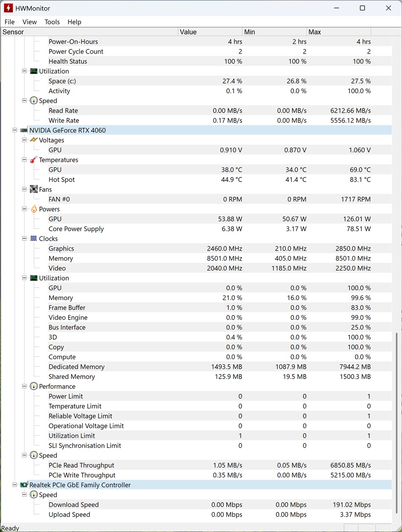Click the Fans icon in the tree
Viewport: 402px width, 532px height.
34,190
